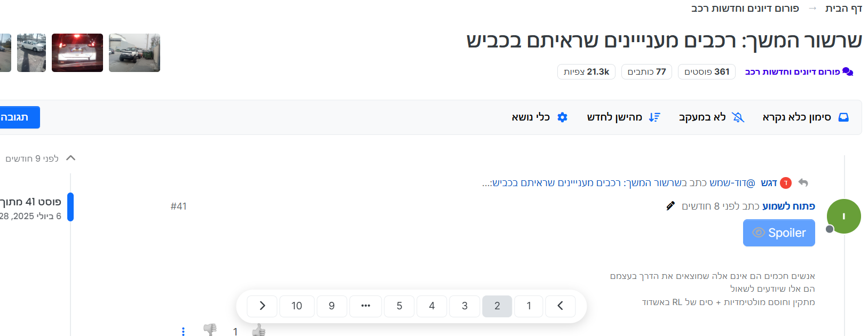Click the forum category chat-bubbles icon

pos(848,72)
